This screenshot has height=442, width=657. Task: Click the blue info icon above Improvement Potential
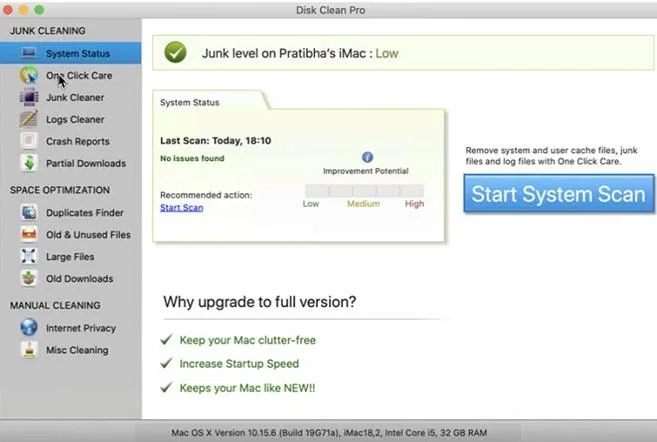click(367, 157)
